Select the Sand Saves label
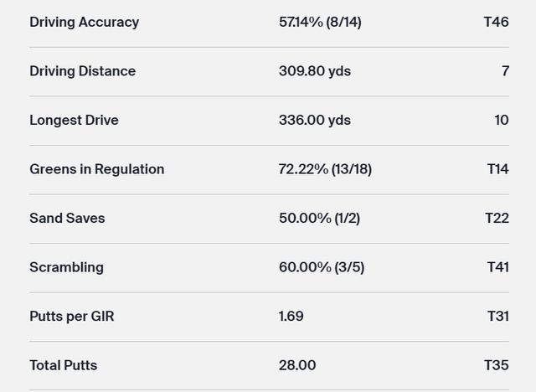The height and width of the screenshot is (392, 536). click(x=67, y=218)
